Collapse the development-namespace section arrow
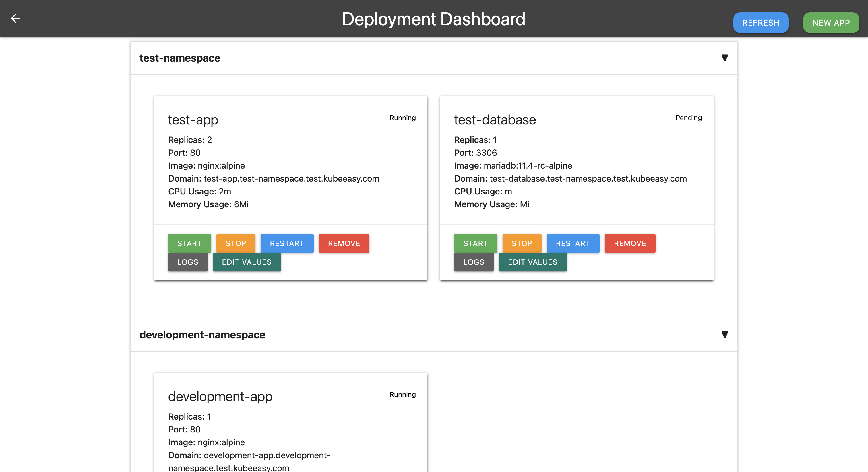Viewport: 868px width, 472px height. 724,334
